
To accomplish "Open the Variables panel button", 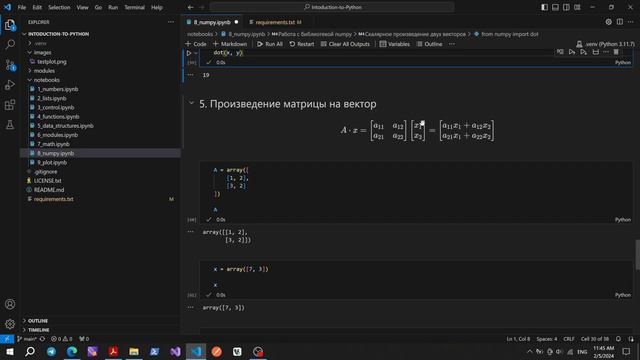I will [395, 44].
